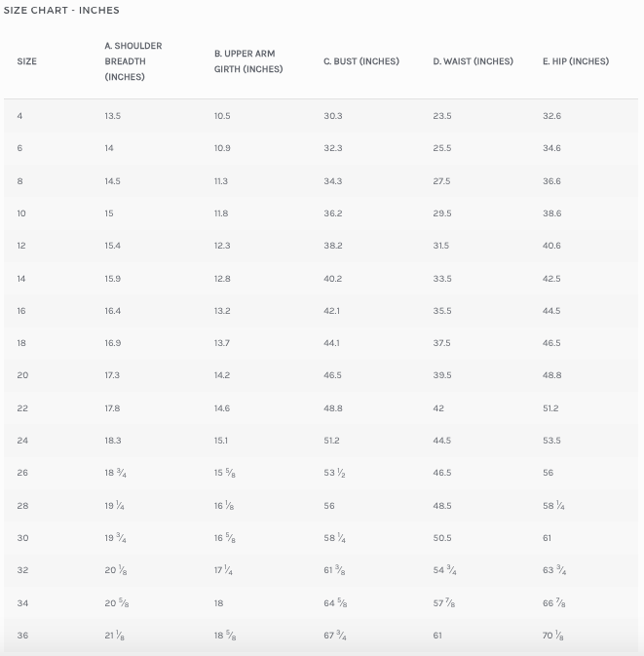Select the size 4 row label
644x656 pixels.
[19, 116]
